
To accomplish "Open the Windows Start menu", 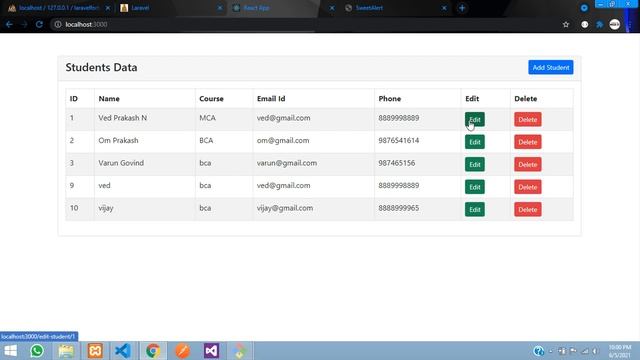I will pyautogui.click(x=10, y=351).
